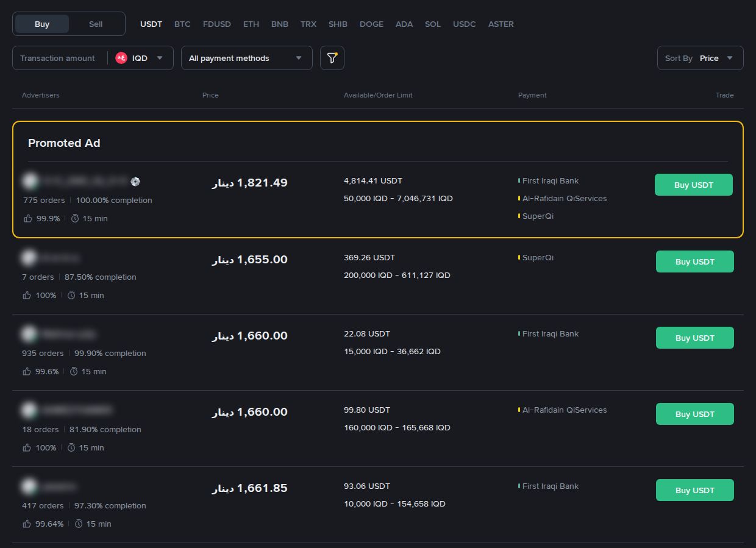Click the Promoted Ad heading
Screen dimensions: 756x548
(64, 143)
